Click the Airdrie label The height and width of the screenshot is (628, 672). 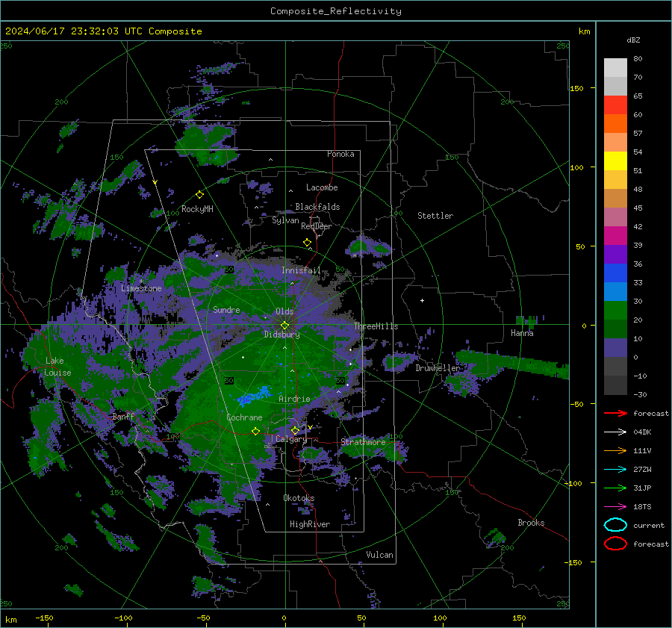click(x=294, y=399)
